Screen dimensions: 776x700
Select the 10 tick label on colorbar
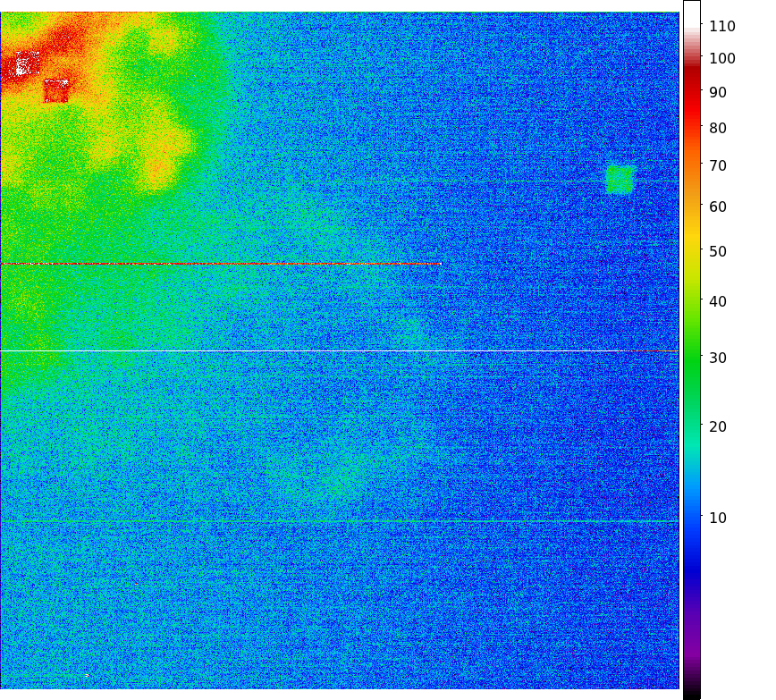click(x=718, y=519)
